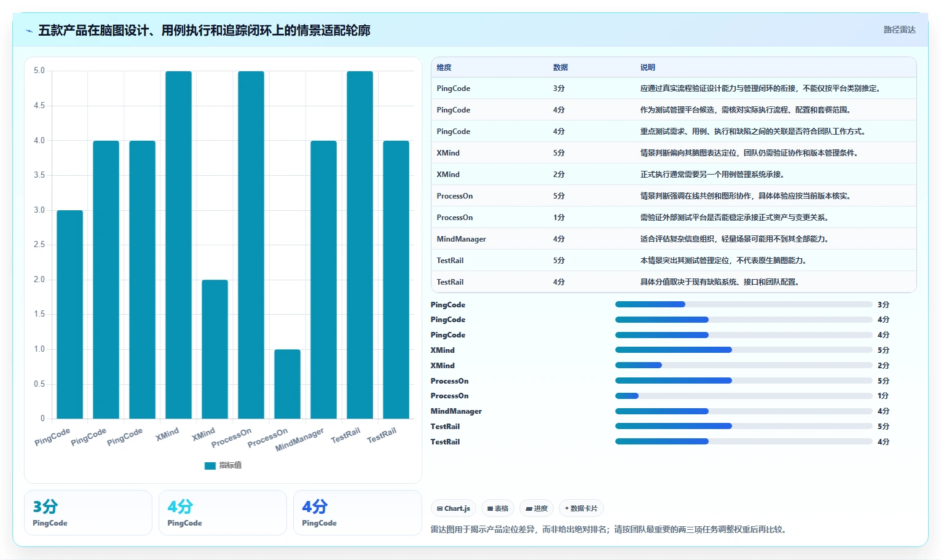
Task: Click the XMind 5分 progress bar
Action: pos(744,350)
